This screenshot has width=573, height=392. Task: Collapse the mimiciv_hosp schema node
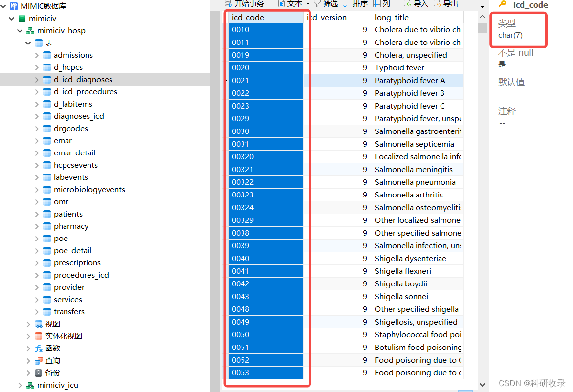(20, 31)
